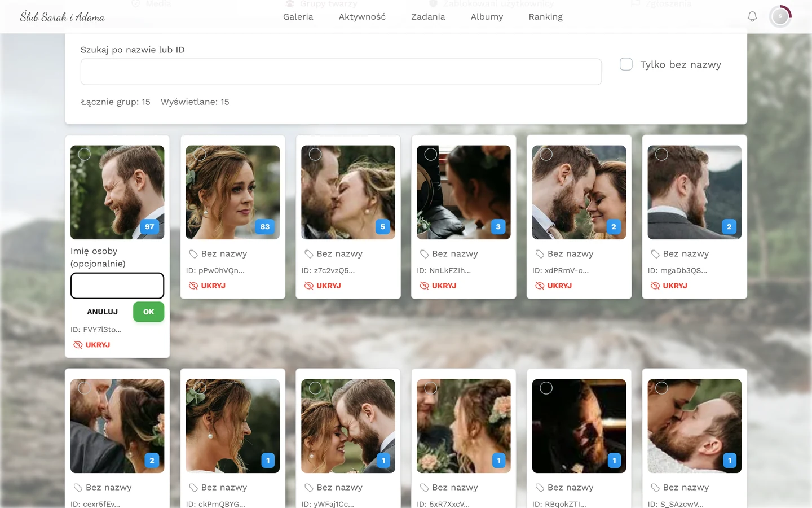The image size is (812, 508).
Task: Click the 97 photo count badge
Action: 149,227
